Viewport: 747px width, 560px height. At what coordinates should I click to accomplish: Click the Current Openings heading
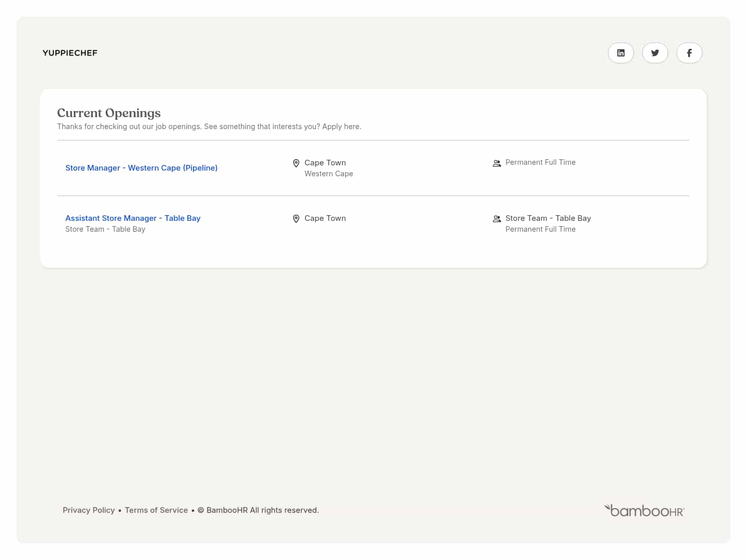(109, 113)
